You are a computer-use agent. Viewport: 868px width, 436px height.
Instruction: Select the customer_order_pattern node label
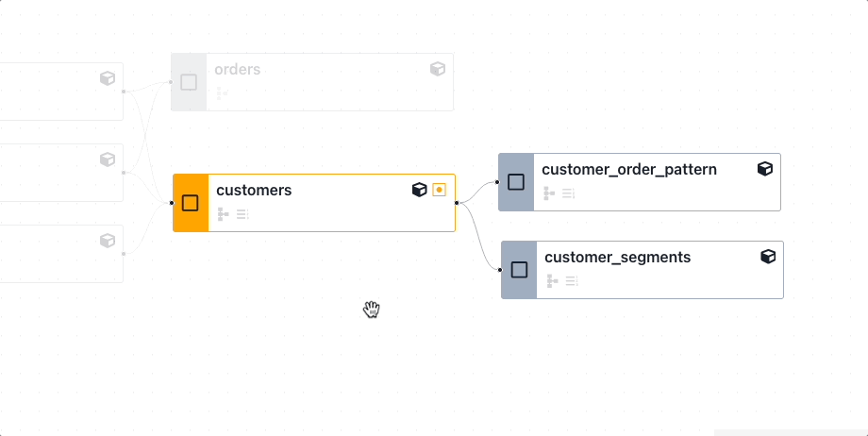tap(629, 170)
